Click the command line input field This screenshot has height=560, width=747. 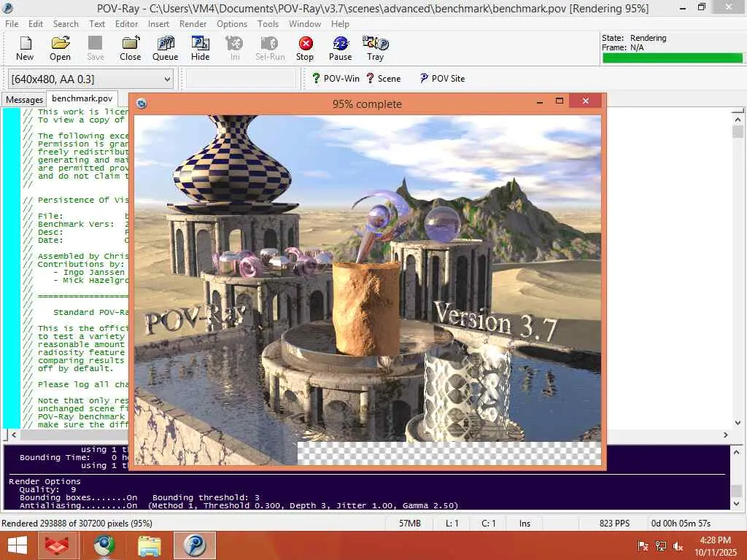[x=241, y=79]
